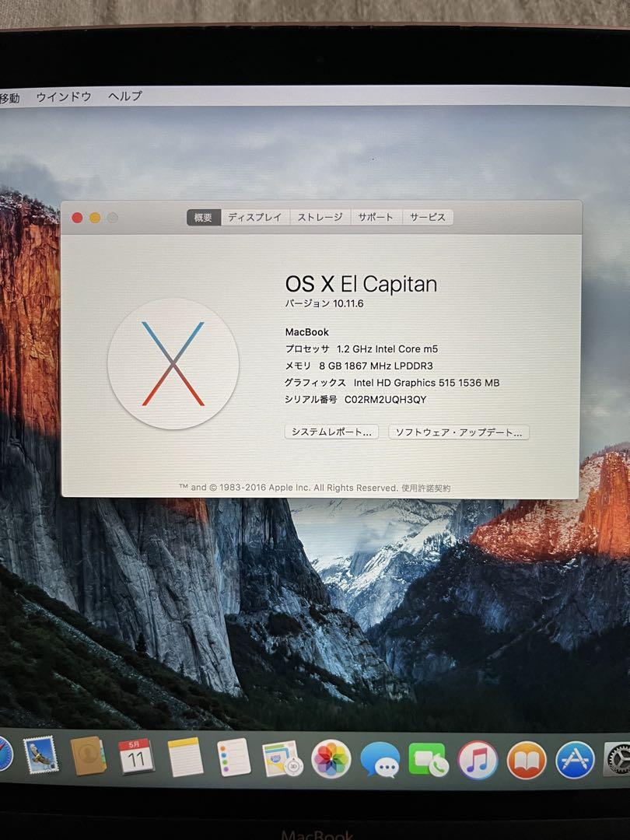Open the Reminders app in the Dock

(x=234, y=757)
